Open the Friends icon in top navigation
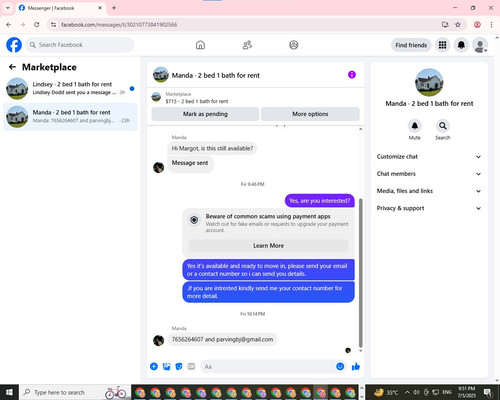 (247, 45)
